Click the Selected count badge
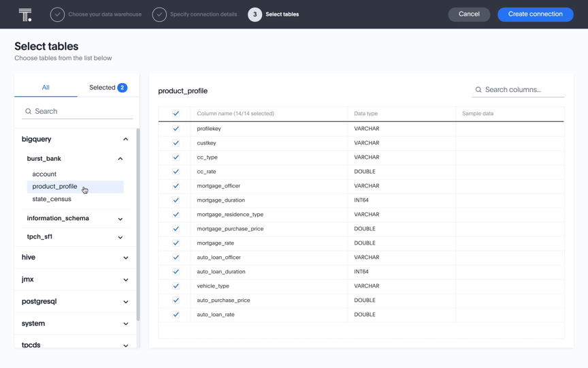This screenshot has height=368, width=588. pyautogui.click(x=122, y=87)
